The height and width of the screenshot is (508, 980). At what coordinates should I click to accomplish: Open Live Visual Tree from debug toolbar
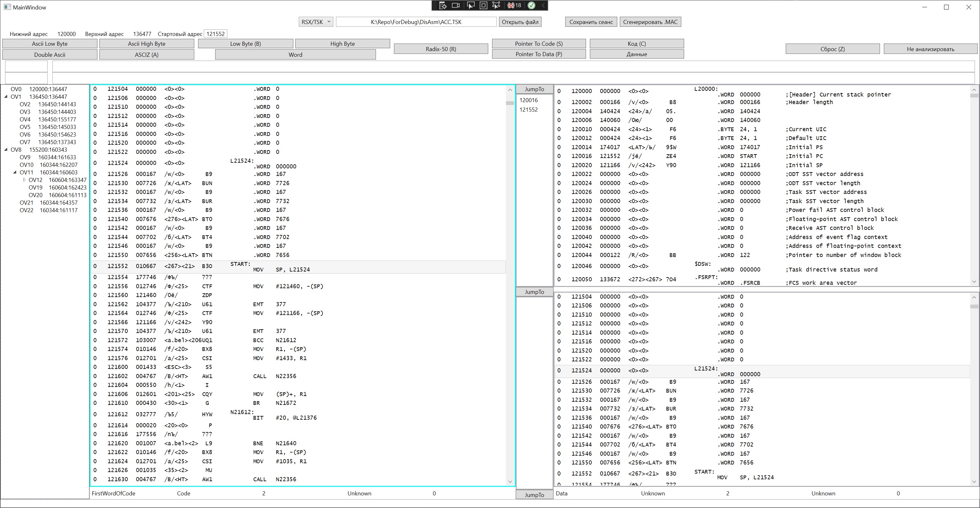[x=443, y=5]
